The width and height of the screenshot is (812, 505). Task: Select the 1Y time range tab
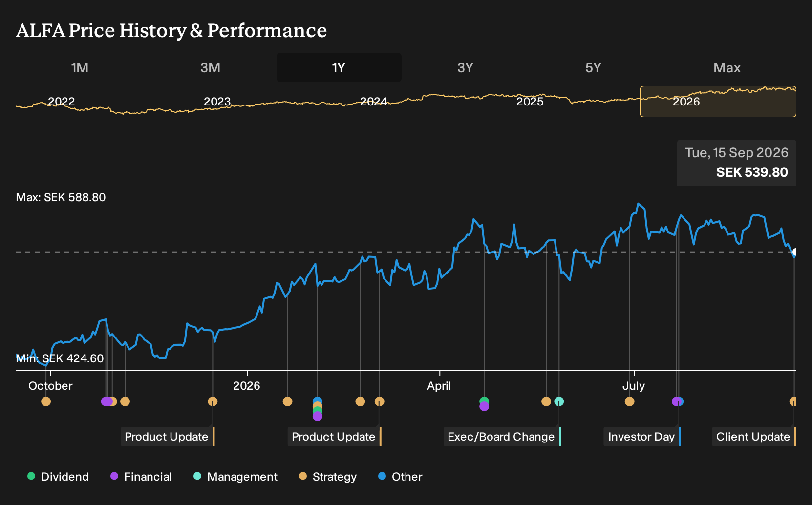[x=339, y=67]
